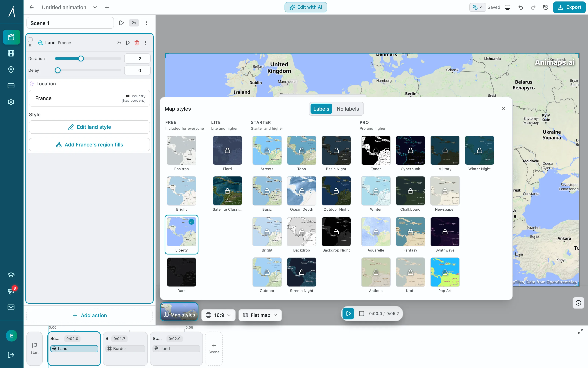Choose the Pop Art map style
The width and height of the screenshot is (588, 368).
tap(445, 275)
